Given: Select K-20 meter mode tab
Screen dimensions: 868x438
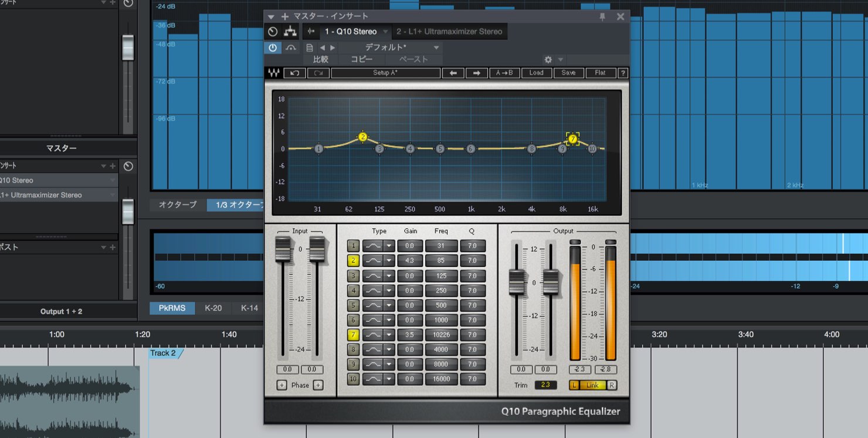Looking at the screenshot, I should coord(213,308).
